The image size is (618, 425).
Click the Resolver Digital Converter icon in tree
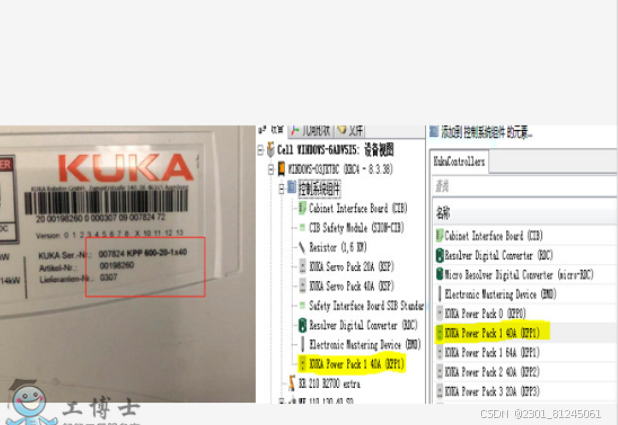(302, 325)
